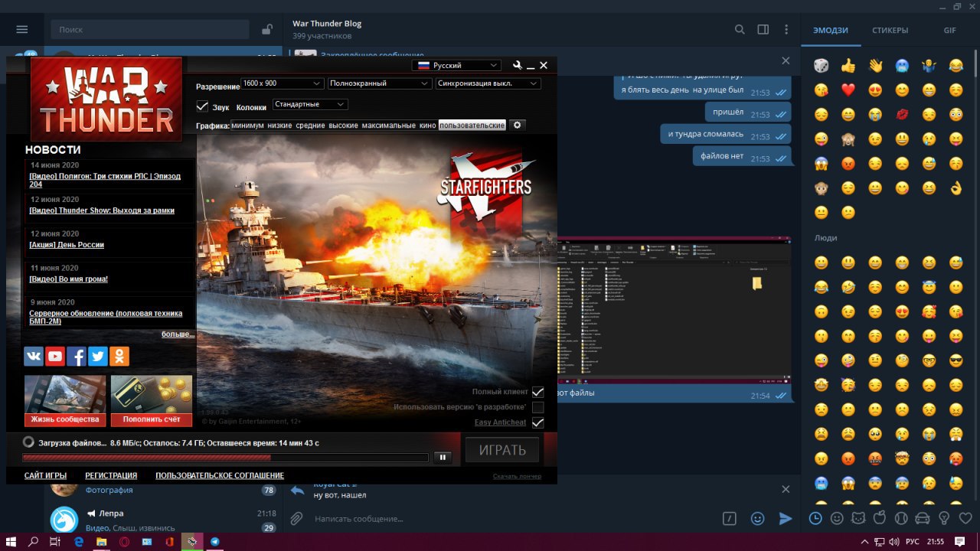Open Колонки speakers dropdown
Image resolution: width=980 pixels, height=551 pixels.
310,104
